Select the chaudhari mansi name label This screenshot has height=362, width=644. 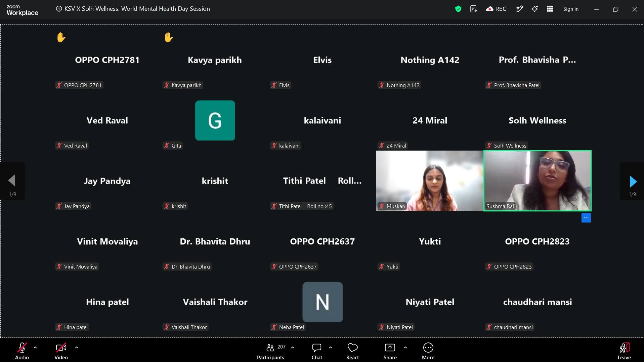coord(510,327)
